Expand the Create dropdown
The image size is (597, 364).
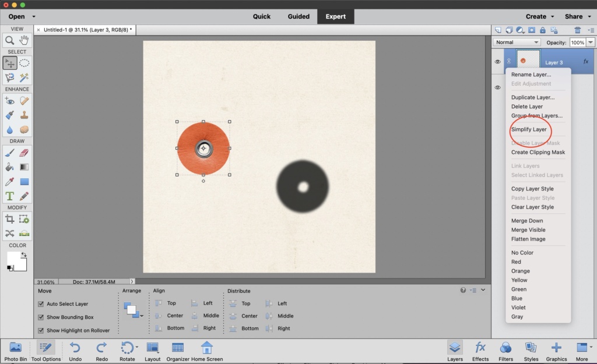coord(553,17)
